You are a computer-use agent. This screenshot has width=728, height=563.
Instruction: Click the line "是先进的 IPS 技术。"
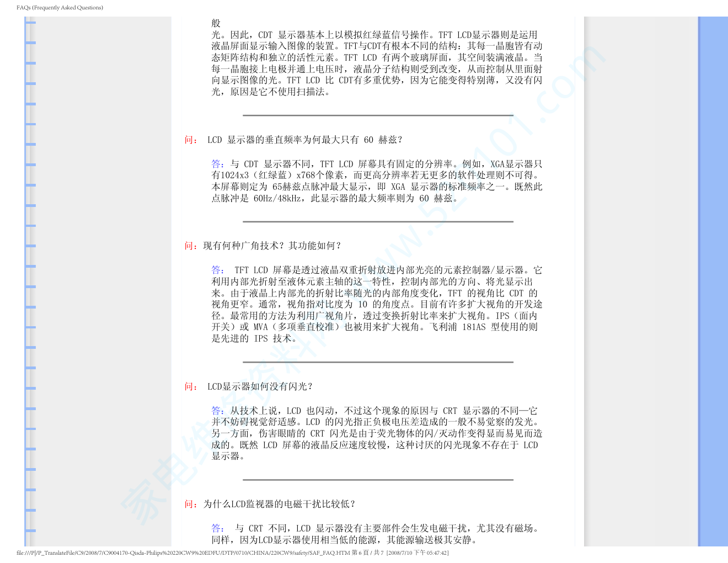click(254, 339)
